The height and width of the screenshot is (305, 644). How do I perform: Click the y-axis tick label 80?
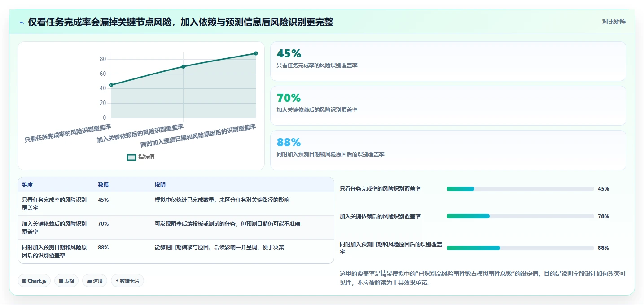(103, 59)
